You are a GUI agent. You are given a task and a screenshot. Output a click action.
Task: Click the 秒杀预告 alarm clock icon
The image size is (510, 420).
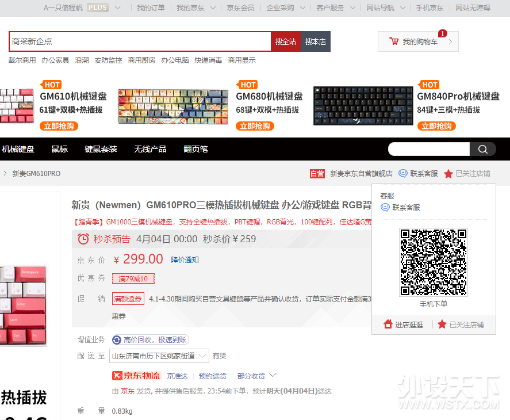[83, 239]
